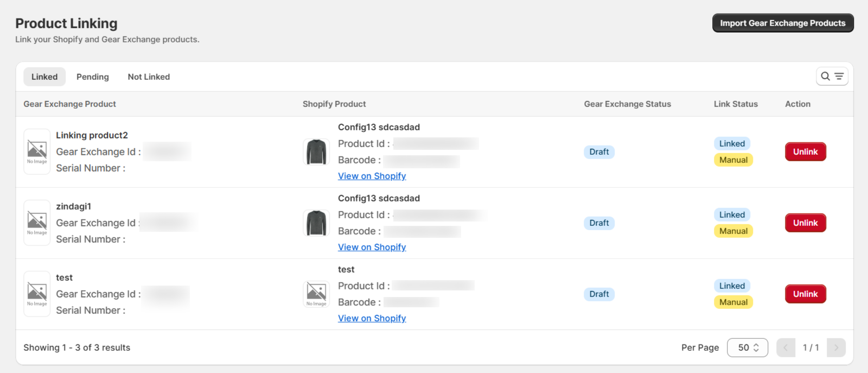Click shirt thumbnail in Linking product2 row
This screenshot has height=373, width=868.
[316, 151]
